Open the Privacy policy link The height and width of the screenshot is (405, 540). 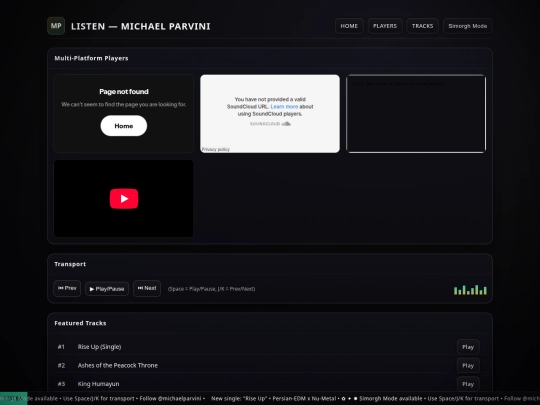216,149
